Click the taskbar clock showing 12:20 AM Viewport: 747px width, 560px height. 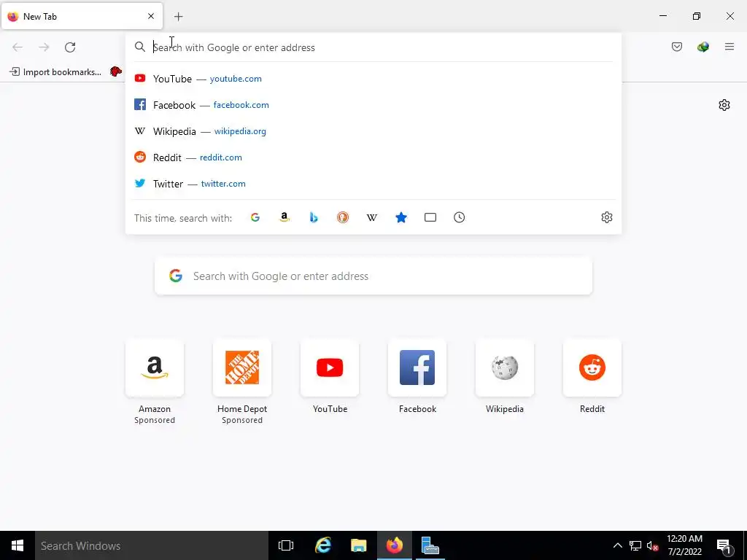point(684,545)
